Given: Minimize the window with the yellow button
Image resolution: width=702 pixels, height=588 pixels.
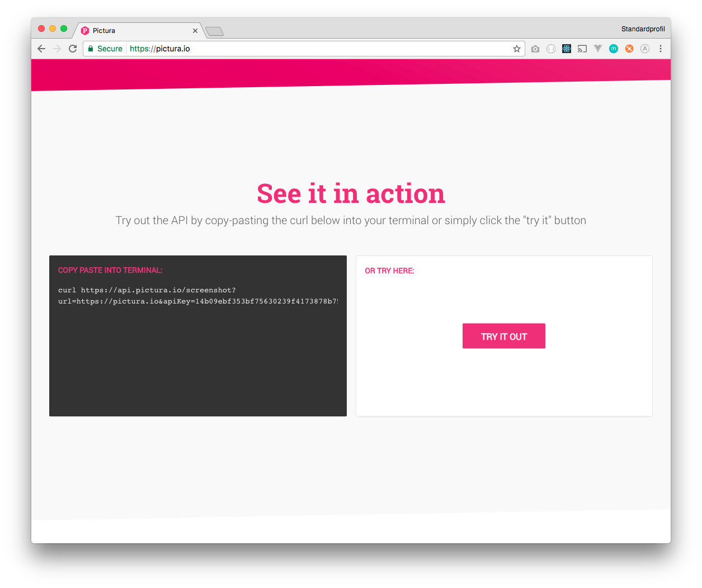Looking at the screenshot, I should tap(53, 29).
